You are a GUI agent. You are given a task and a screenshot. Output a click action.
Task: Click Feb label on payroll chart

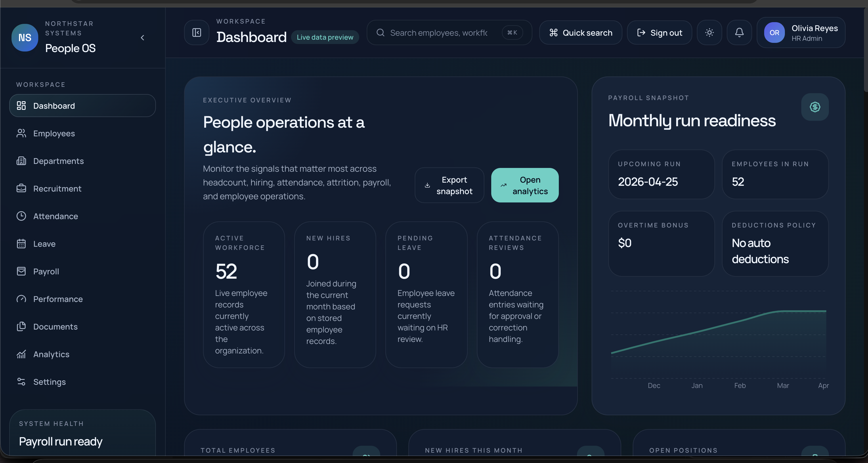[x=740, y=385]
